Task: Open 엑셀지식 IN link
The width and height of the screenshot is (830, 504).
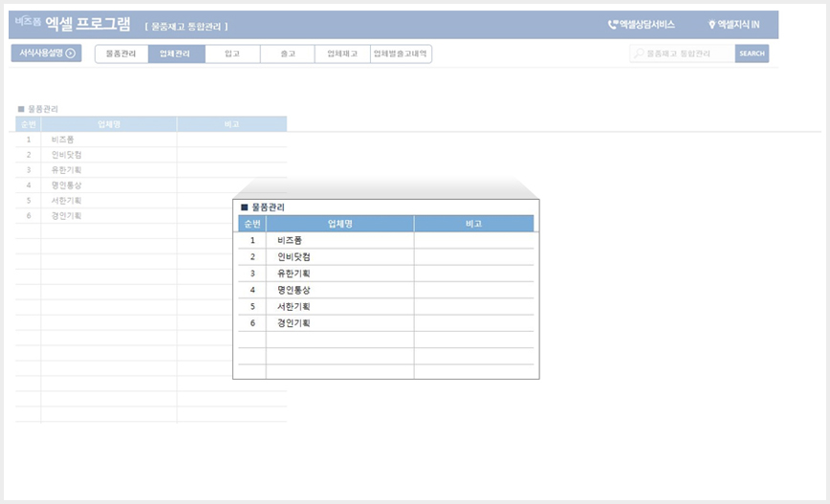Action: pos(734,24)
